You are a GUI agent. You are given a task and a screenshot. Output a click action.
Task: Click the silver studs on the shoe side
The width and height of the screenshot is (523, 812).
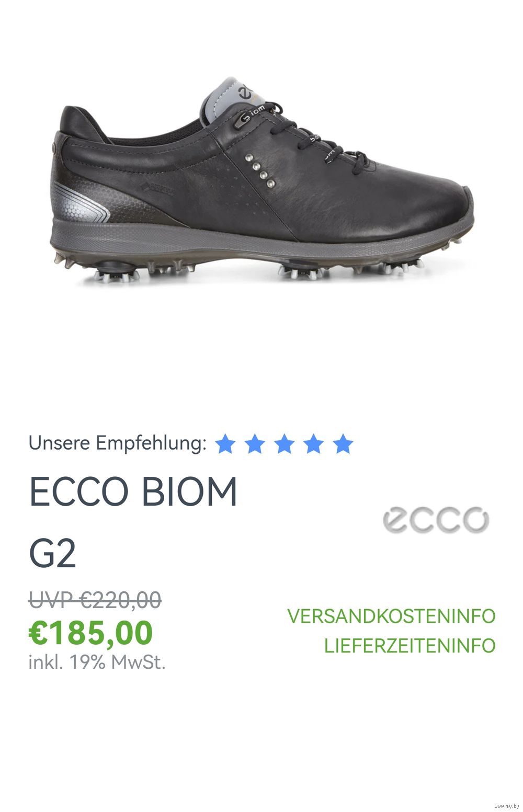click(260, 170)
